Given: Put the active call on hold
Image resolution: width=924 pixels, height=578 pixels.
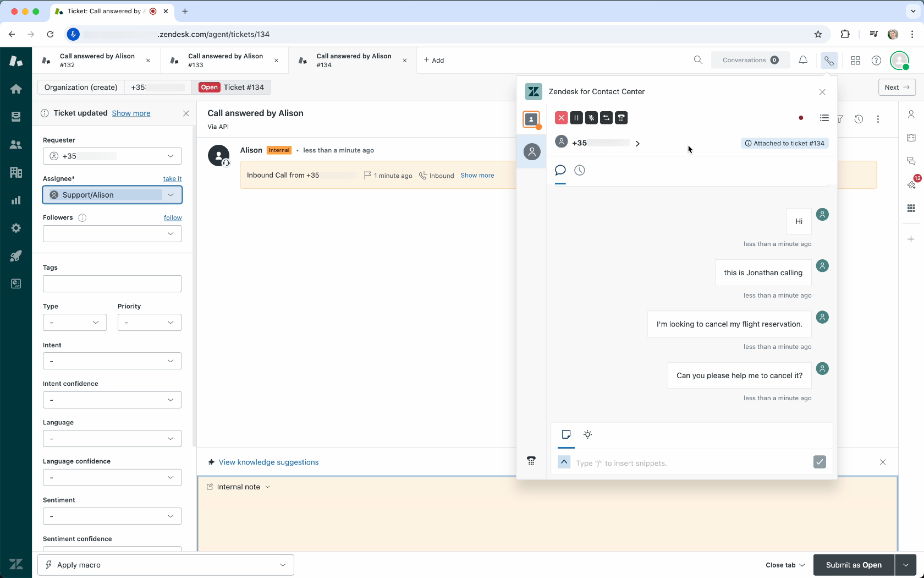Looking at the screenshot, I should (x=576, y=118).
